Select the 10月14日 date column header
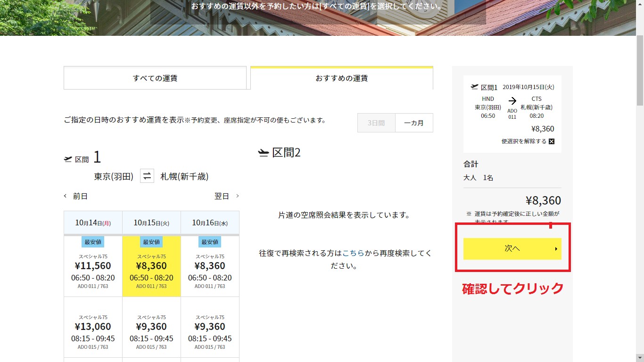 (x=93, y=222)
